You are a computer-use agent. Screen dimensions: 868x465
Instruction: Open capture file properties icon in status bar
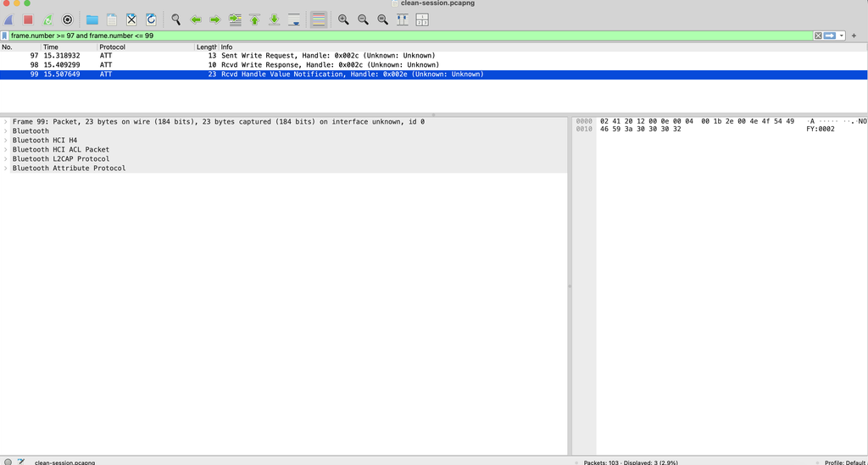pyautogui.click(x=21, y=462)
